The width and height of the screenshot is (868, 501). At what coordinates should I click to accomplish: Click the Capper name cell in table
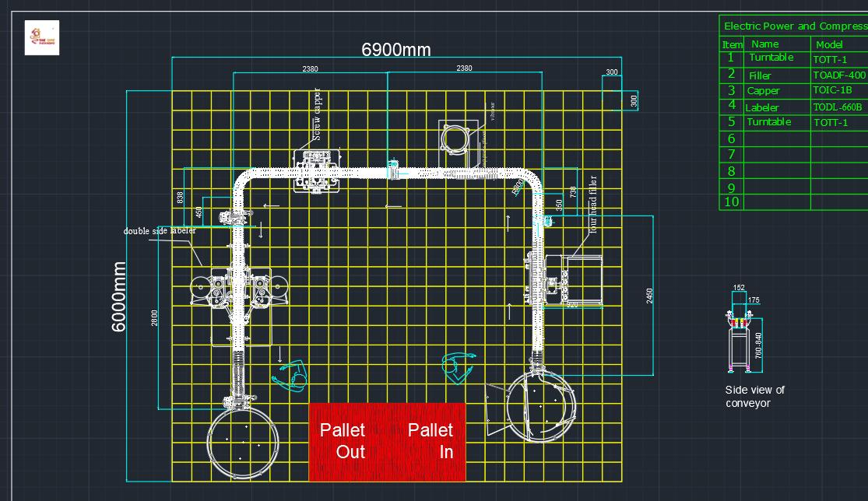[x=763, y=91]
